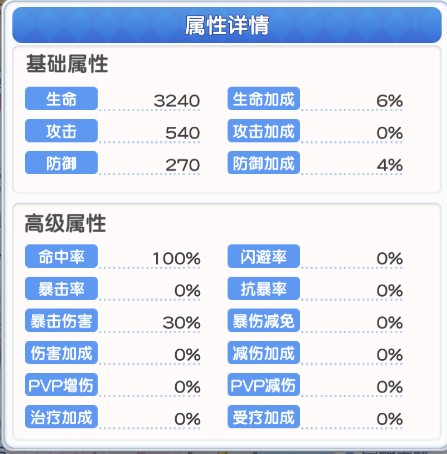Image resolution: width=447 pixels, height=454 pixels.
Task: Select the 闪避率 label
Action: (264, 256)
